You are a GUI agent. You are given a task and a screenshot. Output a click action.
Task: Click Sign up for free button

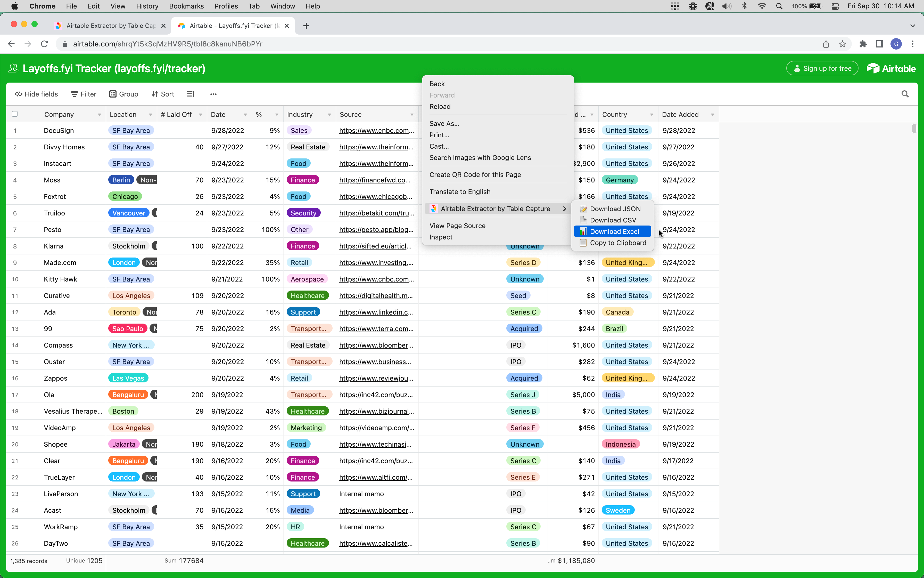click(822, 68)
